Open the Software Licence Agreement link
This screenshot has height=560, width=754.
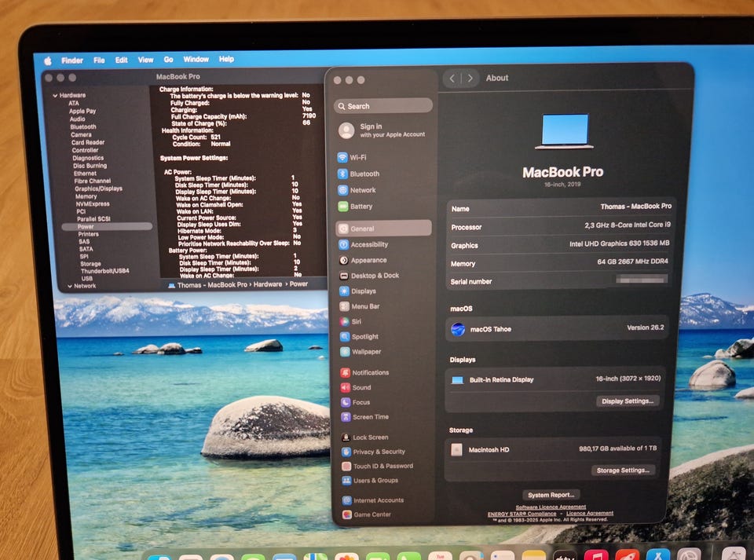tap(551, 507)
